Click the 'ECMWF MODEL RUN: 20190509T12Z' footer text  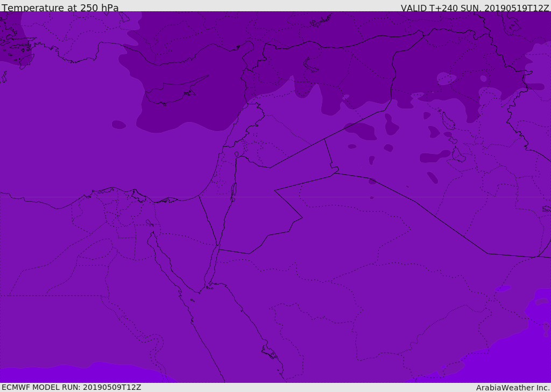point(72,387)
